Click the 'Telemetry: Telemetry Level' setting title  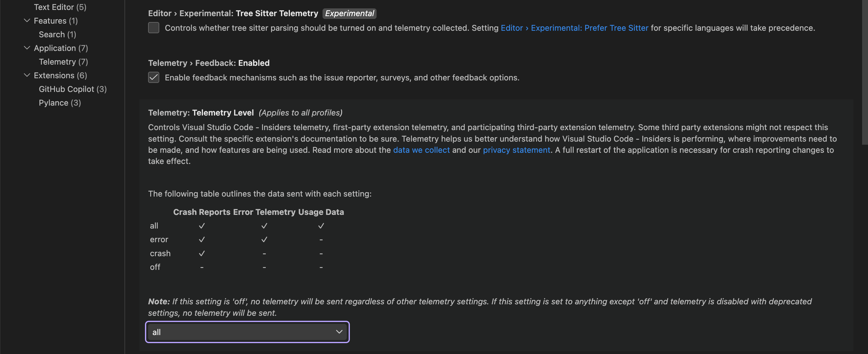coord(201,112)
